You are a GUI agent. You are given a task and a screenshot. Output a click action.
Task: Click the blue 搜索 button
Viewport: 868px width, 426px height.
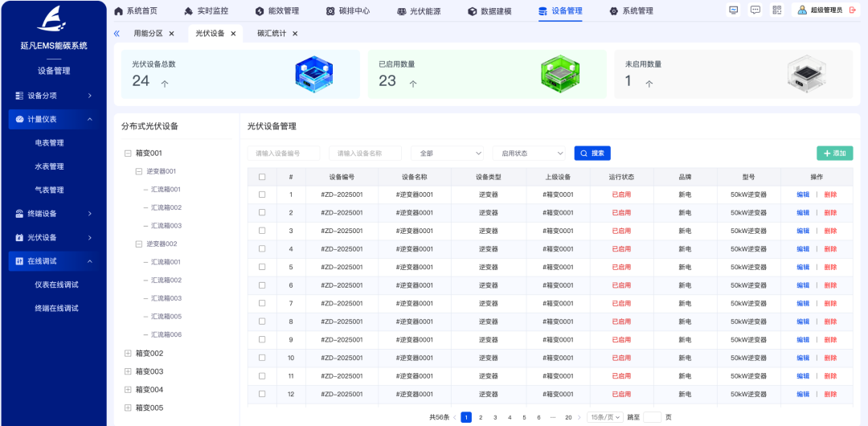pyautogui.click(x=592, y=153)
